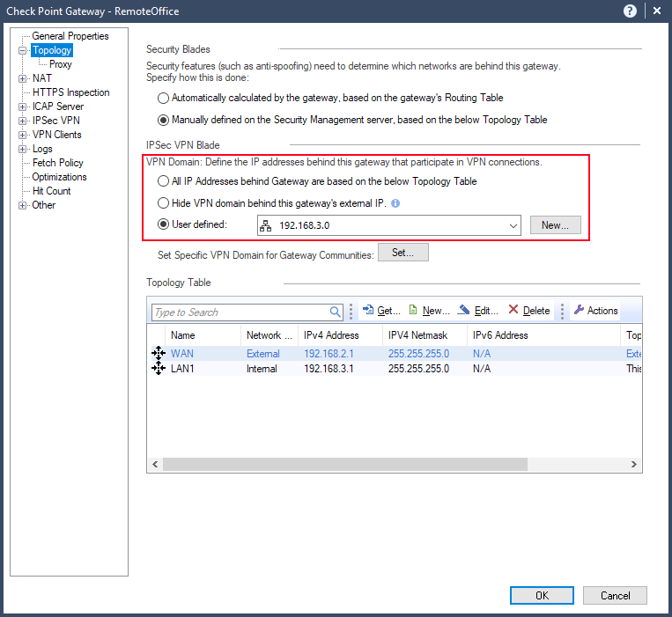Screen dimensions: 672x617
Task: Select Automatically calculated by the gateway option
Action: point(163,99)
